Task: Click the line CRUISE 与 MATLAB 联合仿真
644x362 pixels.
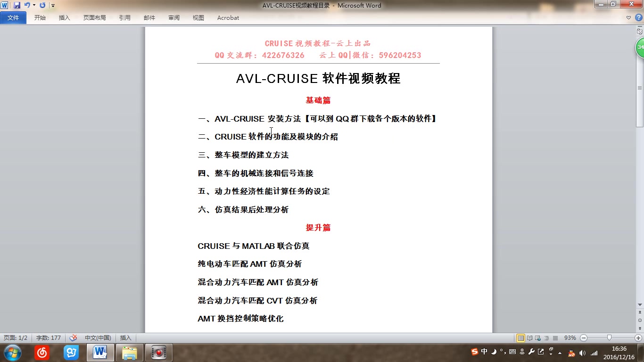Action: (254, 246)
